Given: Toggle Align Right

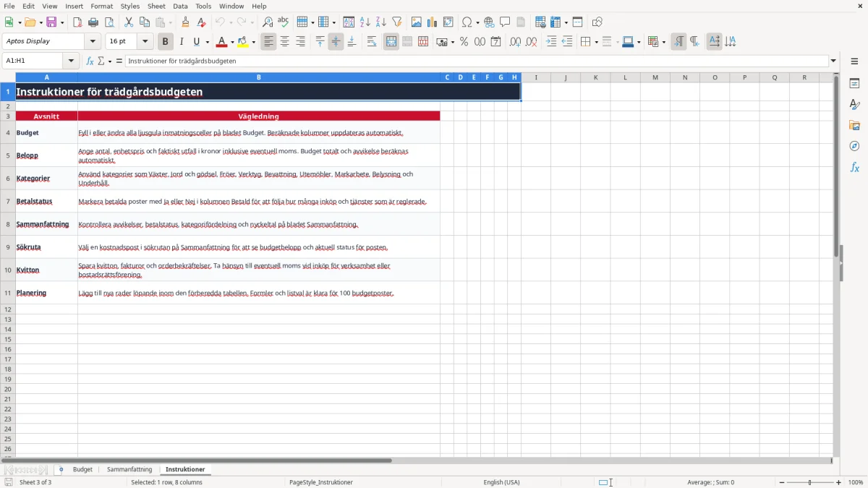Looking at the screenshot, I should tap(300, 42).
